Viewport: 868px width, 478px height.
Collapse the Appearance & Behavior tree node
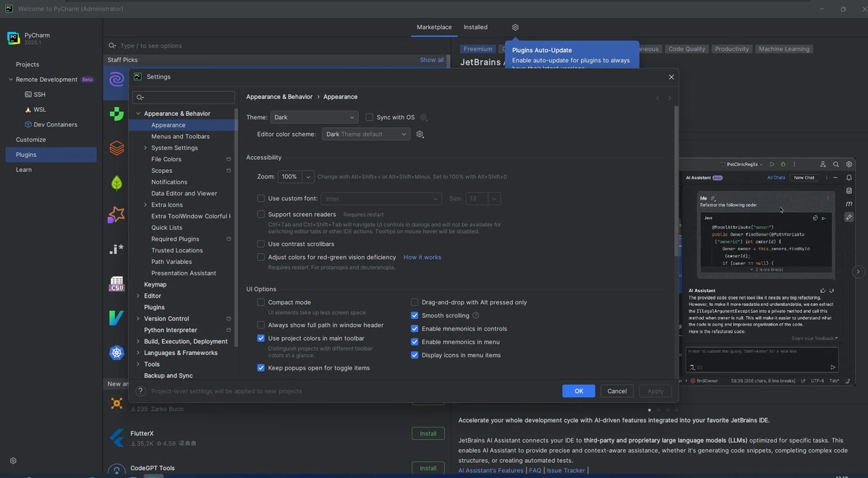[x=138, y=114]
